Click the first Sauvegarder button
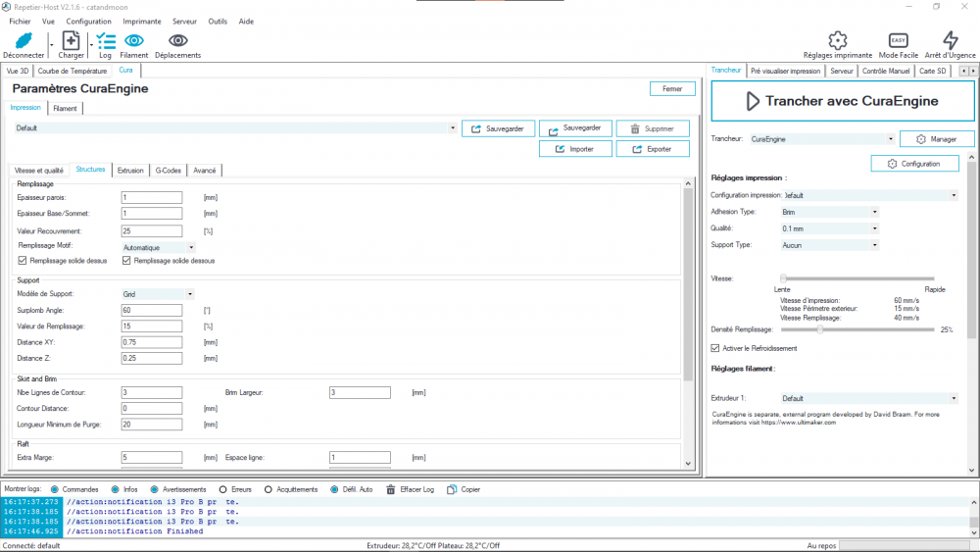Image resolution: width=980 pixels, height=552 pixels. click(x=498, y=128)
